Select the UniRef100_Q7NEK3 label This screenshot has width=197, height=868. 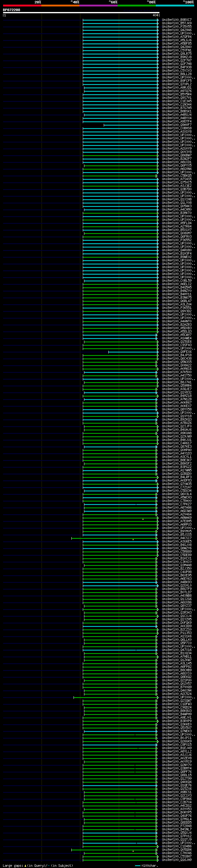coord(177,731)
